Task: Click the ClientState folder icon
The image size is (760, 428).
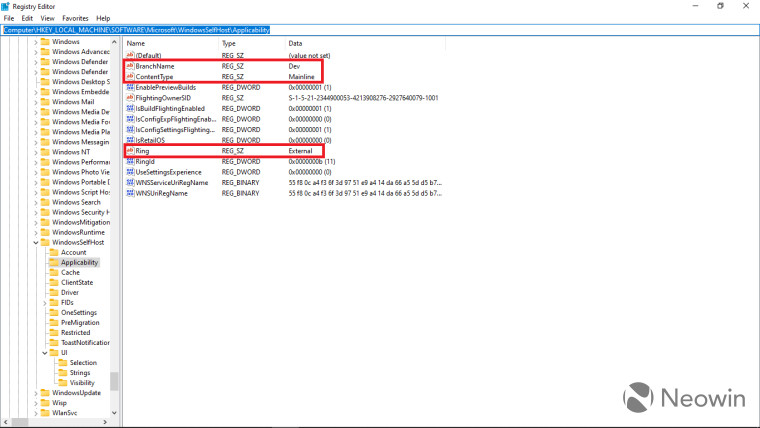Action: tap(54, 282)
